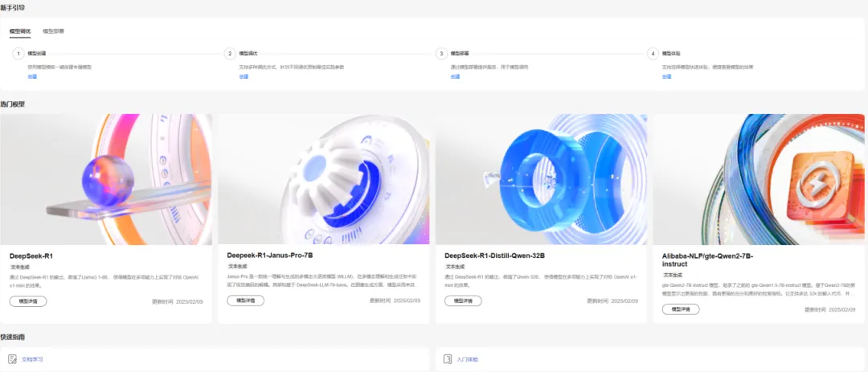
Task: Click the Janus-Pro-7B gear thumbnail image
Action: point(324,179)
